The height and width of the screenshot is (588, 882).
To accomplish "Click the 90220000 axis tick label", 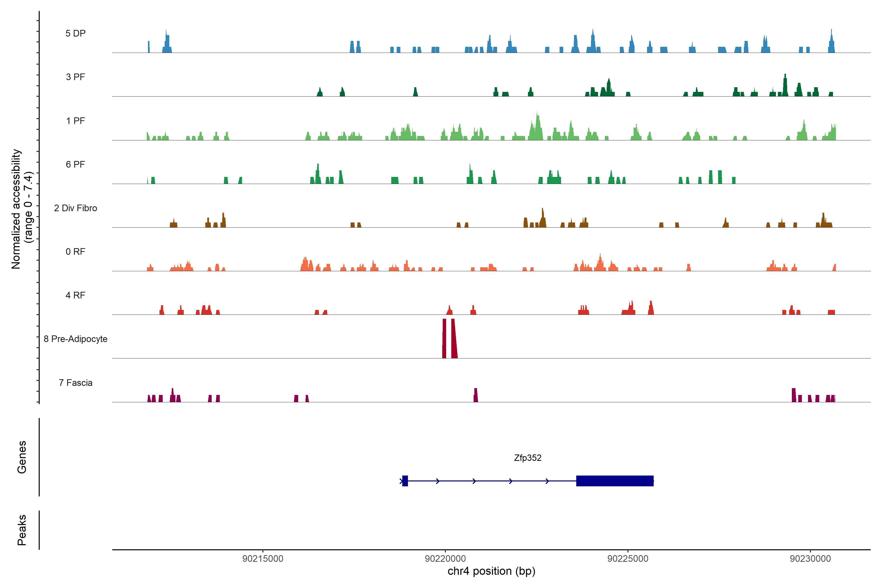I will 445,559.
